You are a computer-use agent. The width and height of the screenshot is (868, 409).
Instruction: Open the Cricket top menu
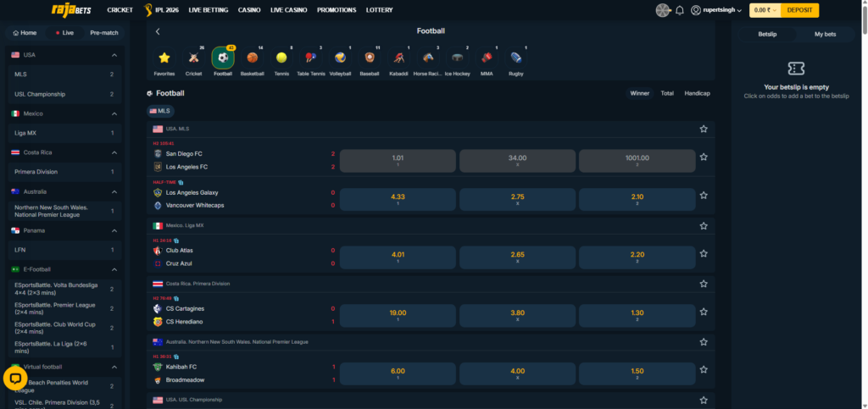(x=120, y=10)
